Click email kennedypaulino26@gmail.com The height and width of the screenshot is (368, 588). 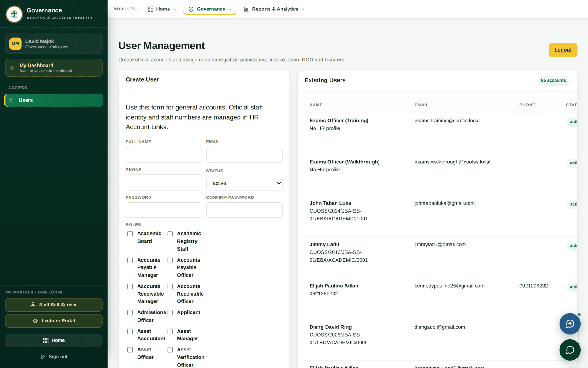[449, 286]
